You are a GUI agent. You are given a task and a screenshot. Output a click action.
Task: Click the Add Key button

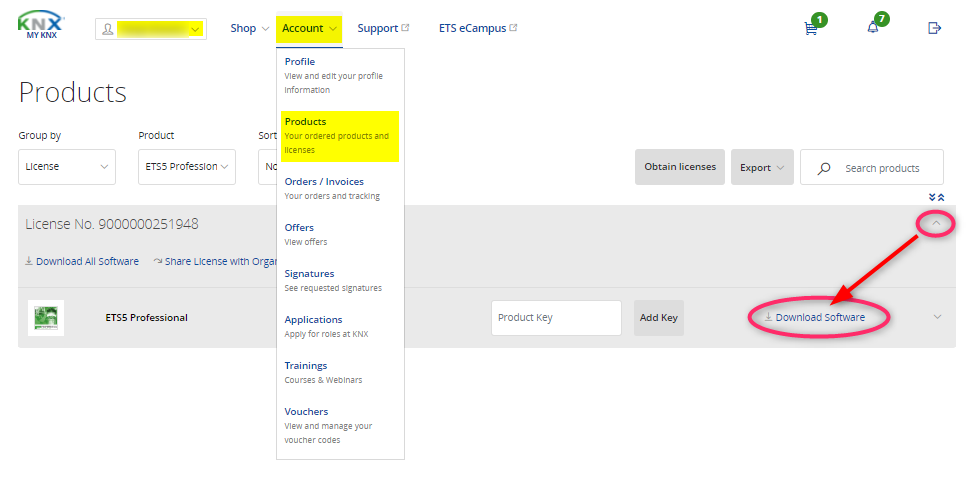[x=658, y=318]
